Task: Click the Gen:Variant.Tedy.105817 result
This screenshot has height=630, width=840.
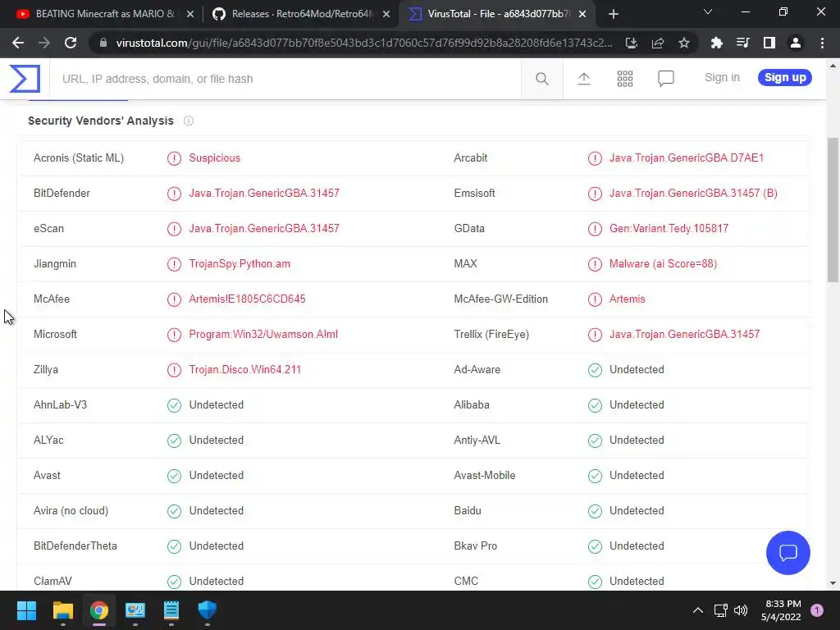Action: click(669, 229)
